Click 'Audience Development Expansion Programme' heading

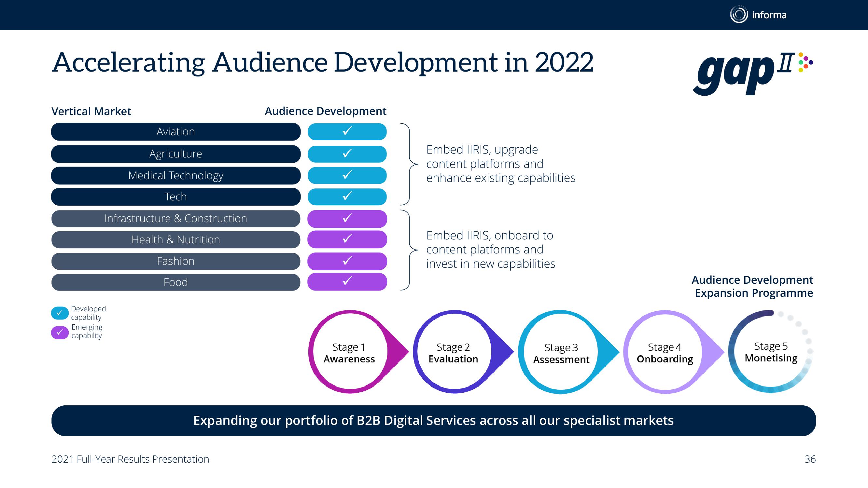pos(752,286)
